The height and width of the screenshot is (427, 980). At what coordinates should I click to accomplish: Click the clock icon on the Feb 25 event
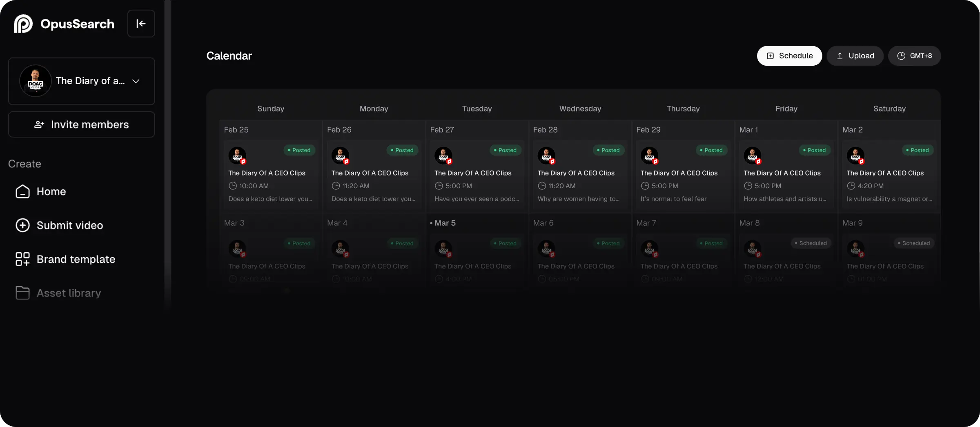[233, 186]
